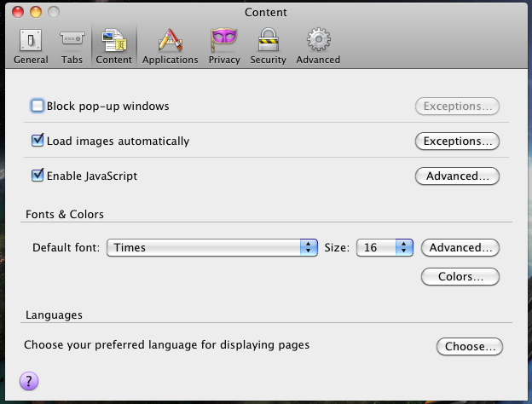Viewport: 532px width, 404px height.
Task: Open the Default font dropdown showing Times
Action: (212, 248)
